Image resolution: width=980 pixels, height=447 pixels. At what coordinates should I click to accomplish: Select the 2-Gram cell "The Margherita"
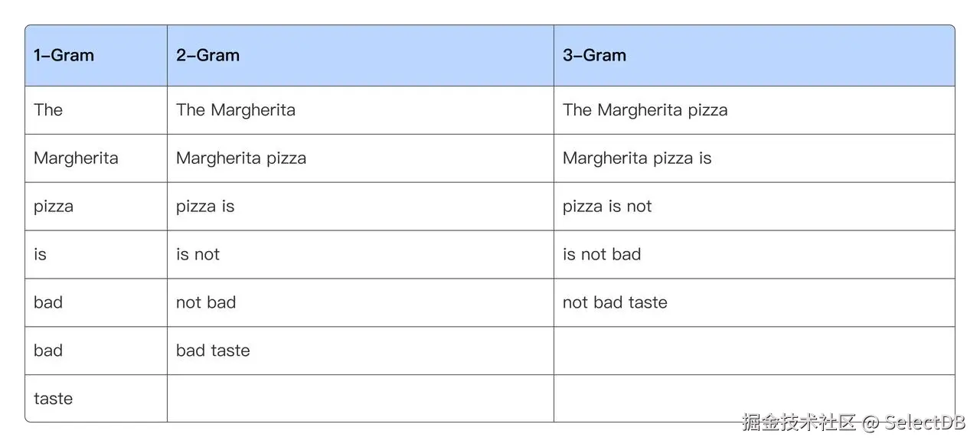coord(235,110)
